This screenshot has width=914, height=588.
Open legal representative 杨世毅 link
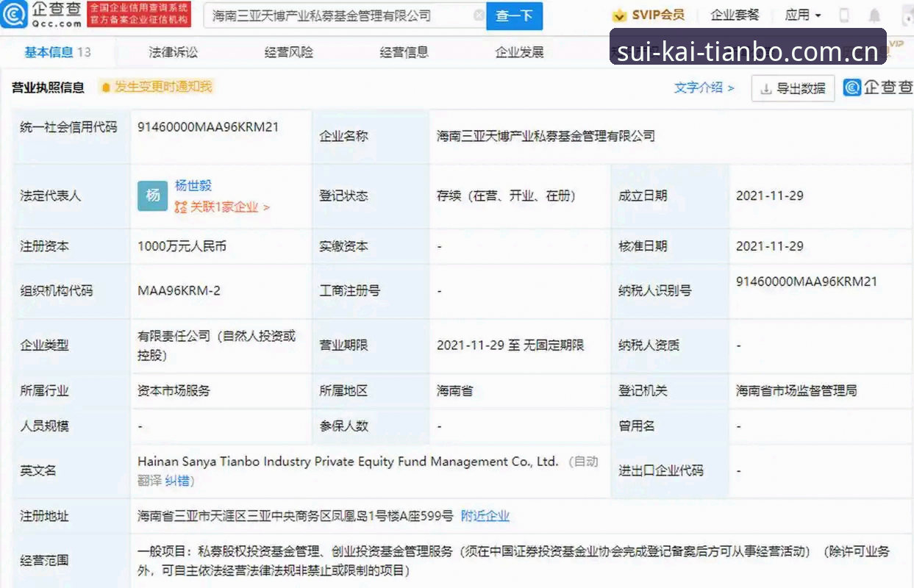tap(193, 186)
